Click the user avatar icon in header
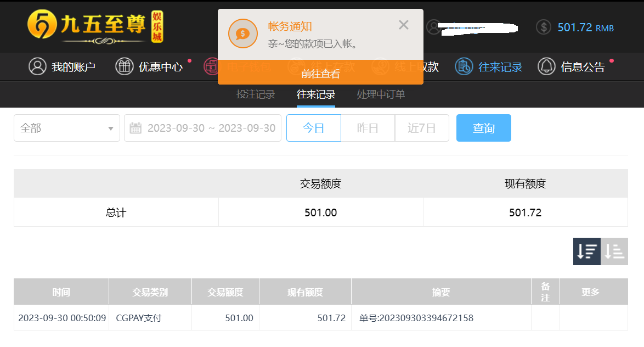 coord(433,27)
